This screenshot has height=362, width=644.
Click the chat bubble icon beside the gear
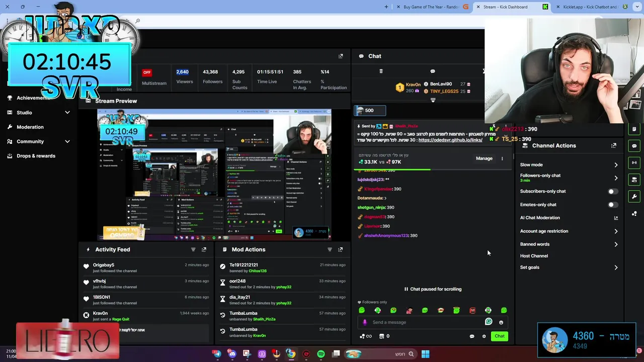tap(472, 336)
